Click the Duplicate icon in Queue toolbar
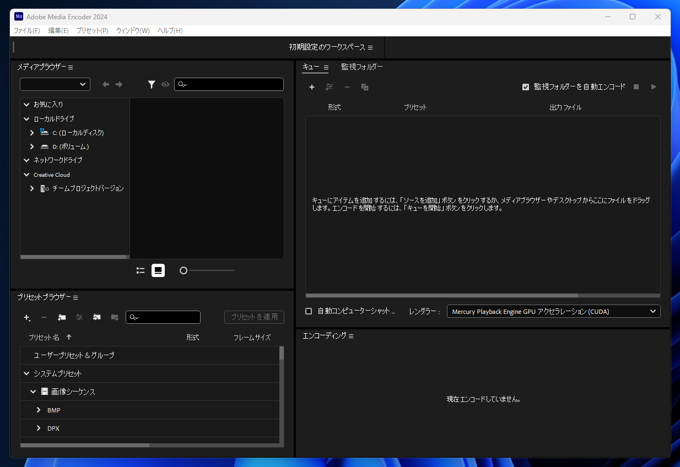The width and height of the screenshot is (680, 467). click(365, 87)
